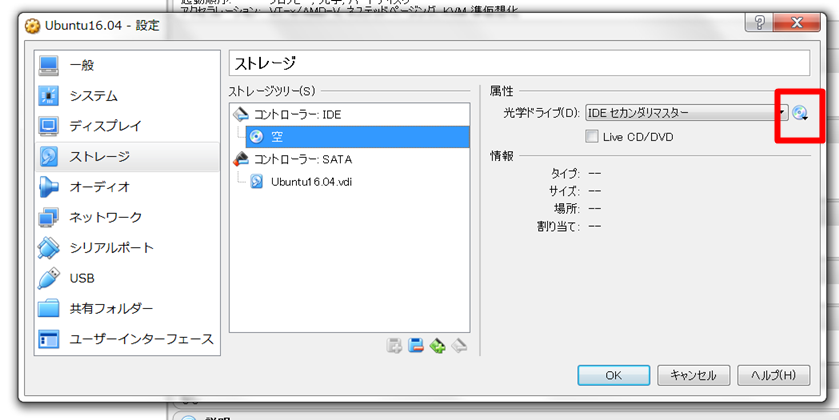Enable the Live CD/DVD checkbox
839x420 pixels.
(592, 137)
